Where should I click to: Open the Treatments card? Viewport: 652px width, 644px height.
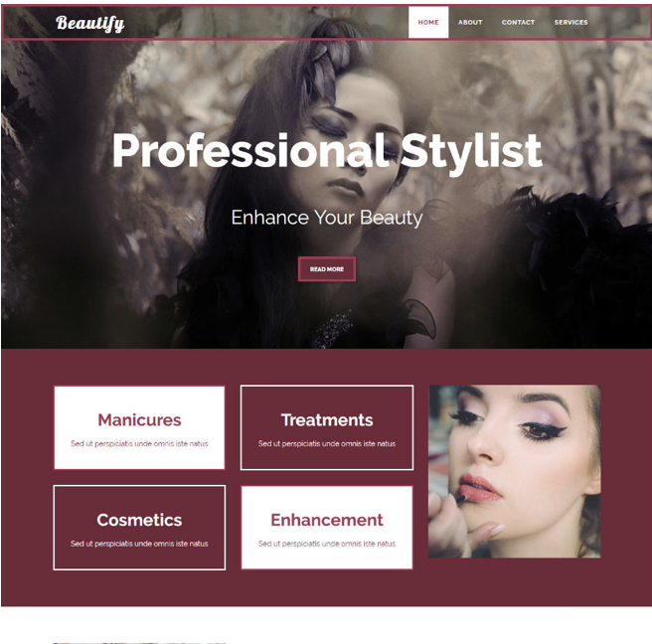tap(327, 427)
